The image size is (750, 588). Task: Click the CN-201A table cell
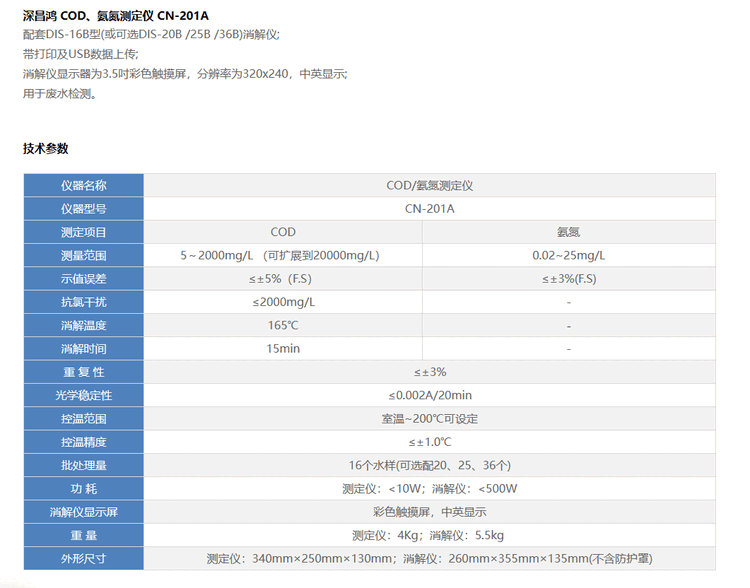430,209
